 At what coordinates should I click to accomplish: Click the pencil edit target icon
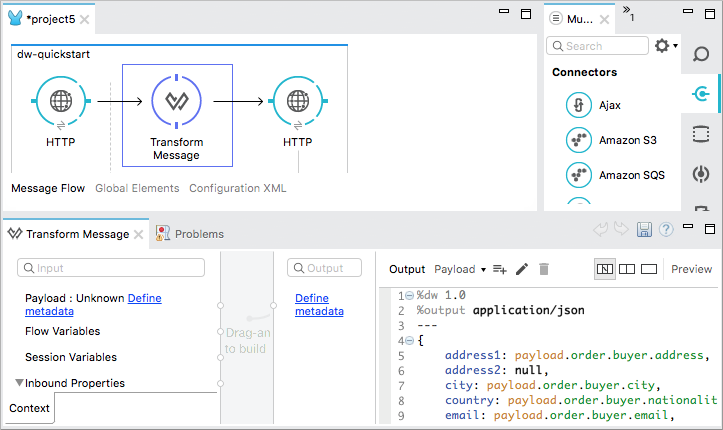pos(522,269)
